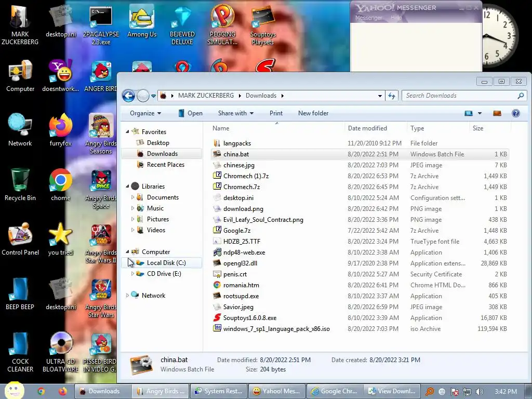This screenshot has height=399, width=532.
Task: Select Recent Places under Favorites
Action: pos(166,165)
